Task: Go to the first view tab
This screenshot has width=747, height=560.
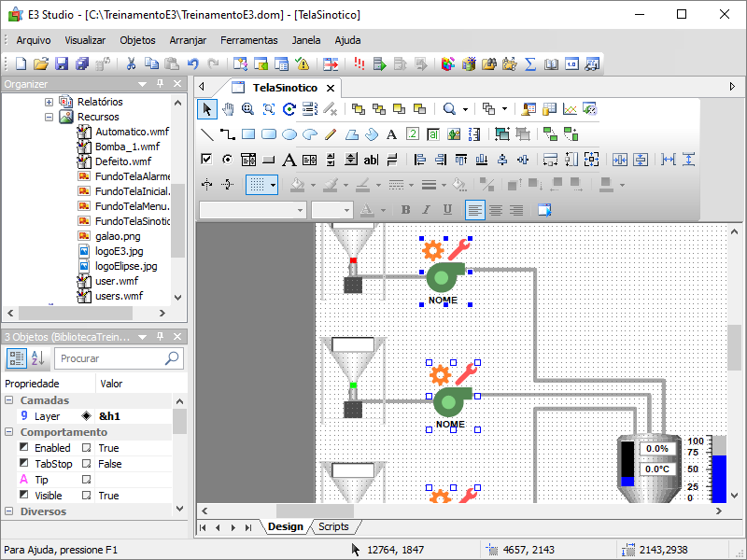Action: (203, 527)
